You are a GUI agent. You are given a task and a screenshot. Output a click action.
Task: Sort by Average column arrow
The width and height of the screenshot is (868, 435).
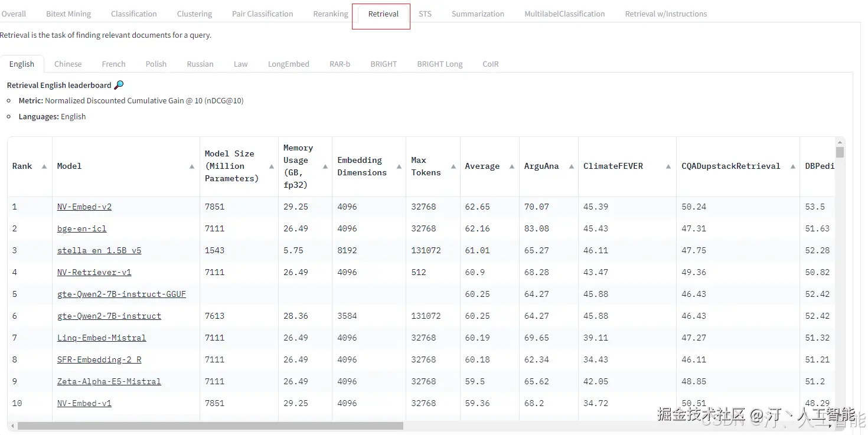(512, 166)
